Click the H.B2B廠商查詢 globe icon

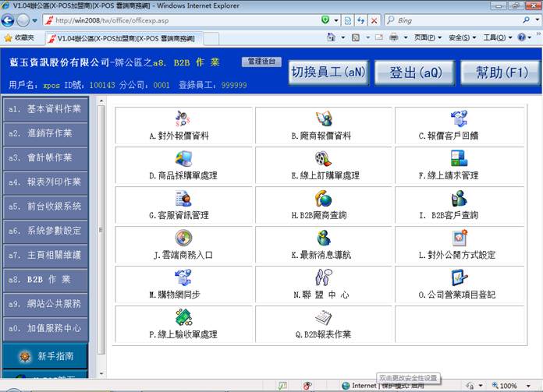point(323,199)
